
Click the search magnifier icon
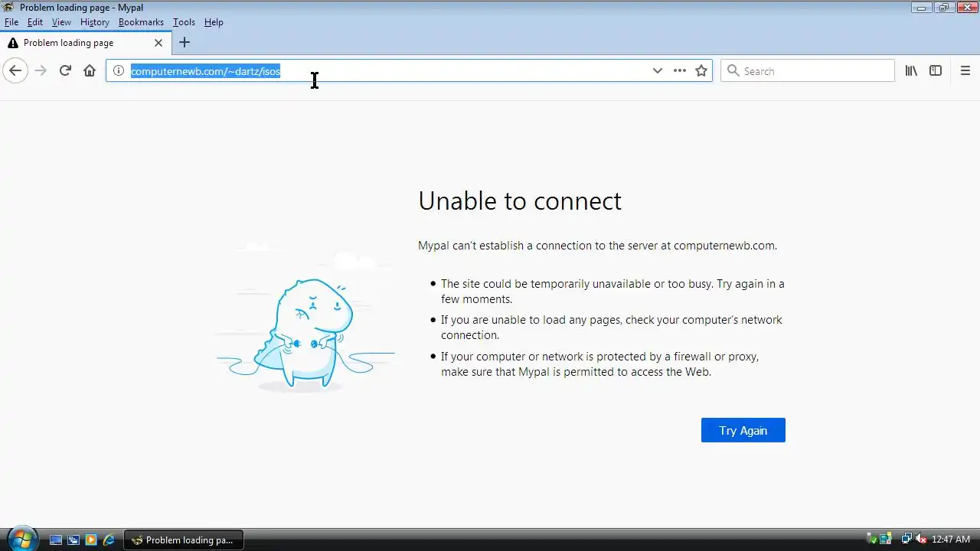[733, 70]
